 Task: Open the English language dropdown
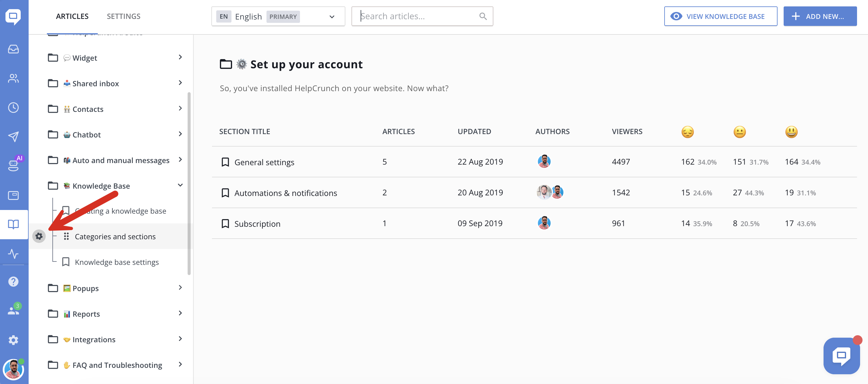(x=278, y=16)
